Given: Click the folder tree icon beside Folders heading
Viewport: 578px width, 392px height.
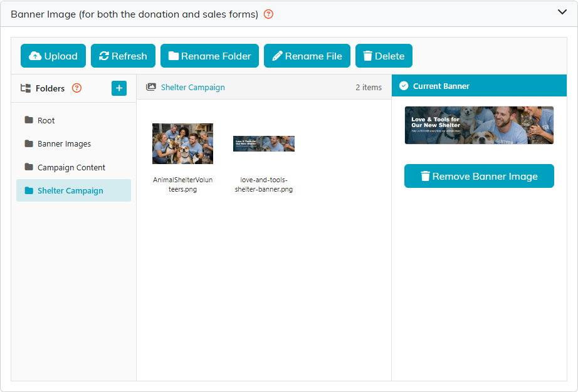Looking at the screenshot, I should [x=26, y=88].
